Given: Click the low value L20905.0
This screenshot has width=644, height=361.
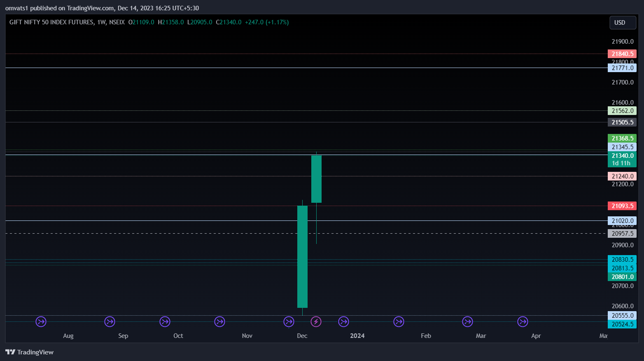Looking at the screenshot, I should pyautogui.click(x=200, y=22).
